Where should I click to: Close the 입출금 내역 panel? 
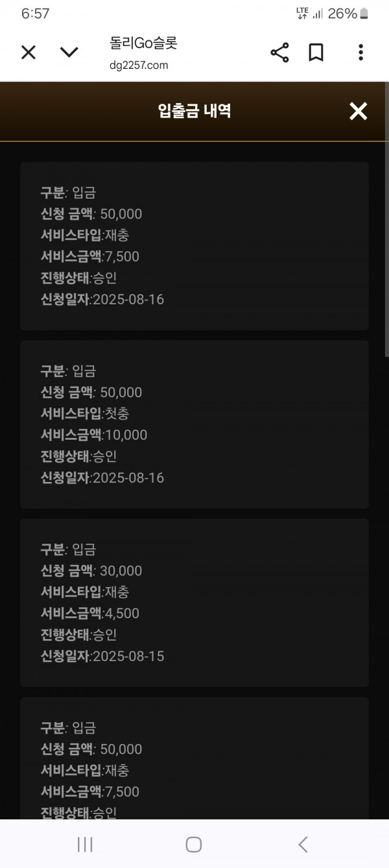point(359,112)
